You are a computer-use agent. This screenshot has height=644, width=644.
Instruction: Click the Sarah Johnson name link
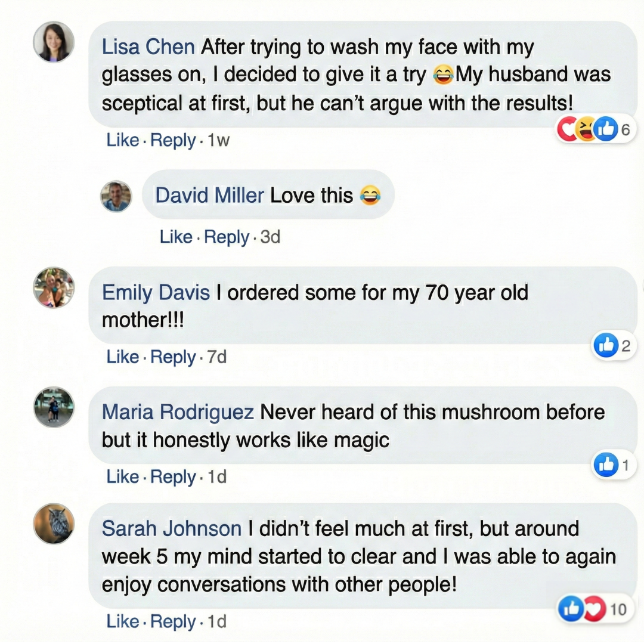click(172, 529)
